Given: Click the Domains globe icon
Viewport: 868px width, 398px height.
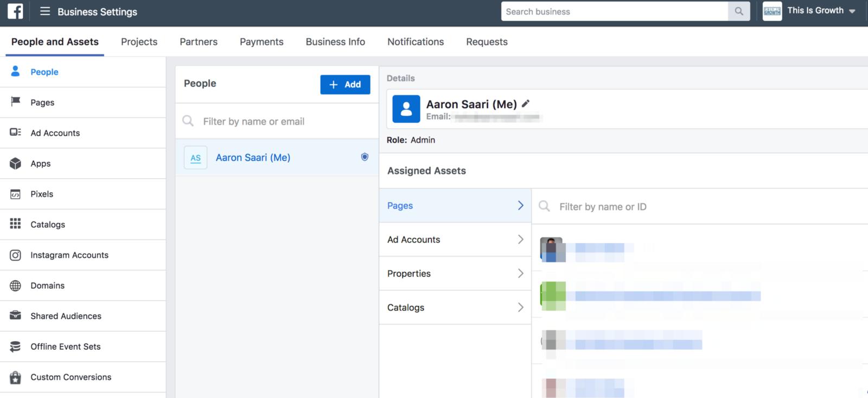Looking at the screenshot, I should coord(15,285).
